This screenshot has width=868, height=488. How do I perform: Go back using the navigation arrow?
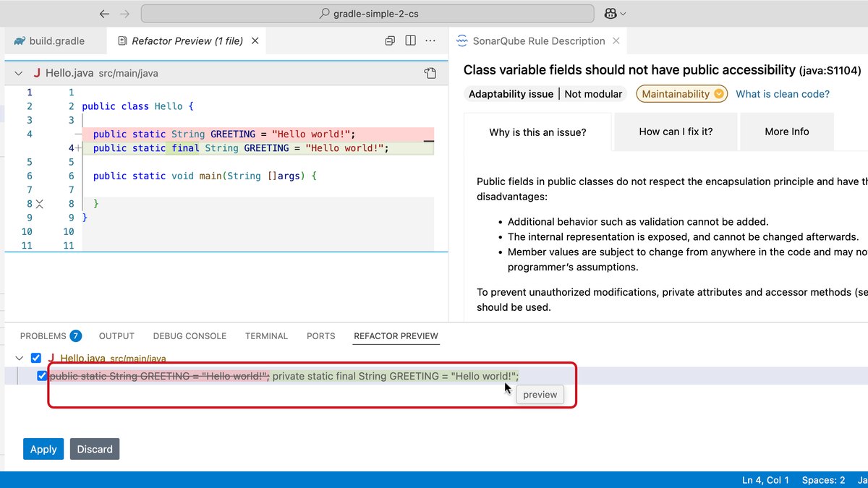click(104, 14)
